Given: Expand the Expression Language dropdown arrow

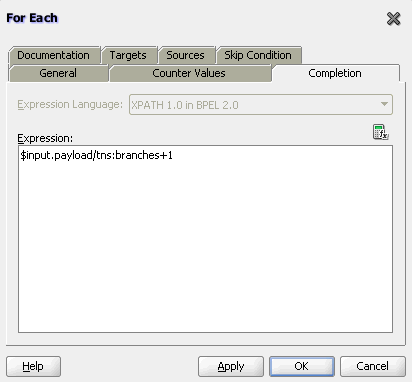Looking at the screenshot, I should (x=384, y=104).
